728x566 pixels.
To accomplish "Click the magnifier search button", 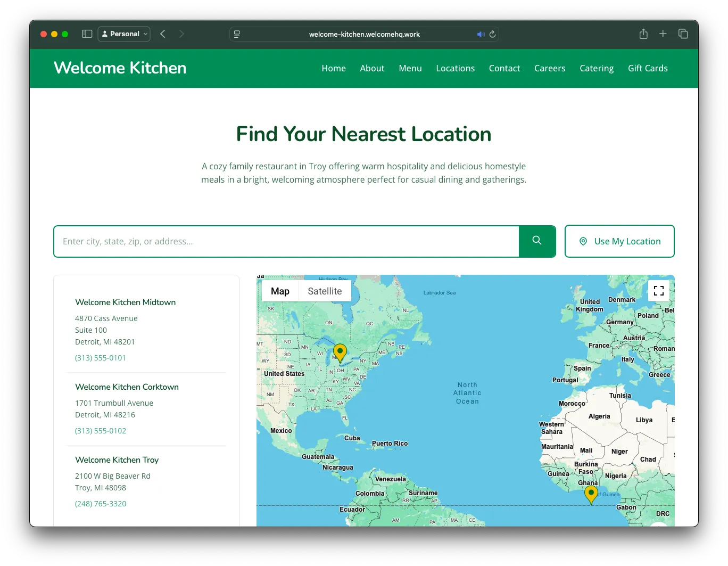I will [537, 241].
